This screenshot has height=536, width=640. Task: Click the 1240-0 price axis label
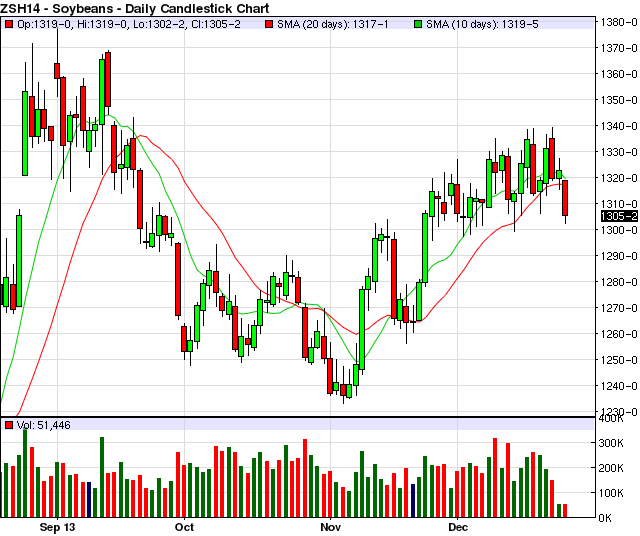pyautogui.click(x=619, y=386)
